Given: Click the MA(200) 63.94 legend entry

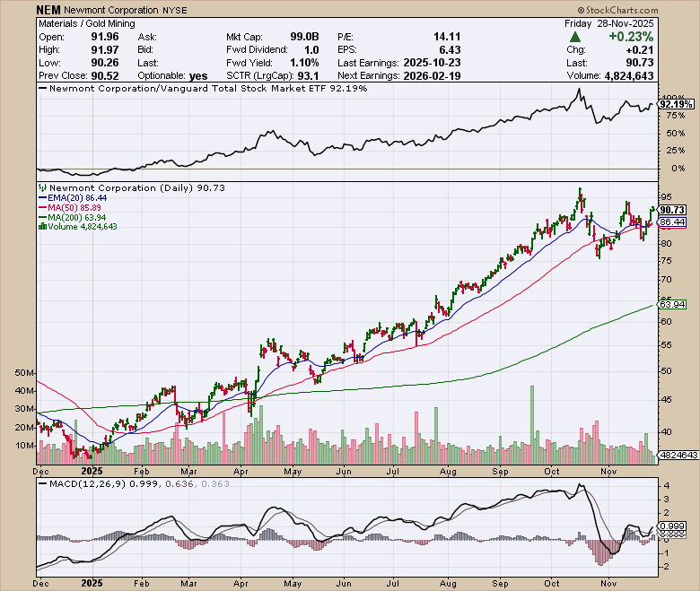Looking at the screenshot, I should tap(73, 217).
